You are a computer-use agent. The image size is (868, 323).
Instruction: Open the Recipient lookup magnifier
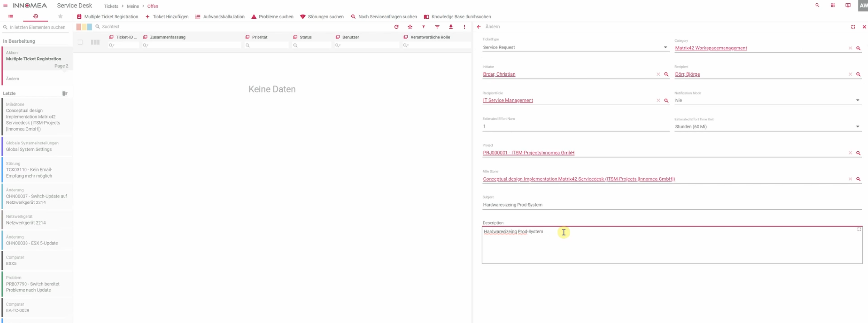[858, 74]
